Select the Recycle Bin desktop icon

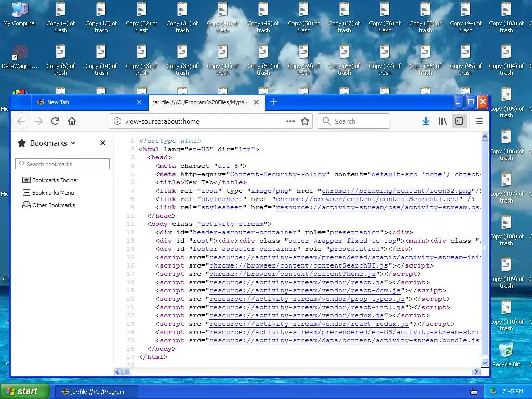click(x=506, y=355)
